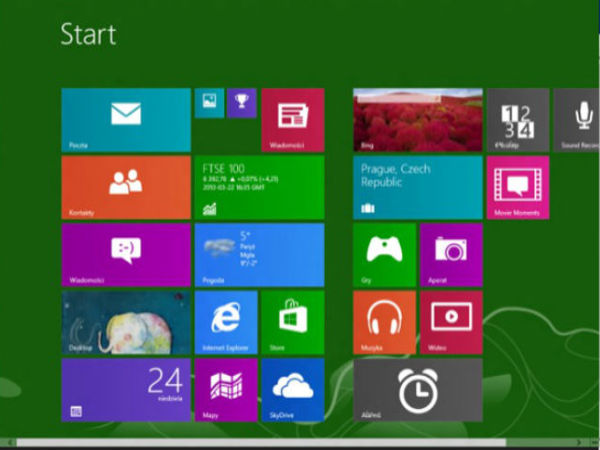600x450 pixels.
Task: Open the Aparat camera tile
Action: click(x=451, y=255)
